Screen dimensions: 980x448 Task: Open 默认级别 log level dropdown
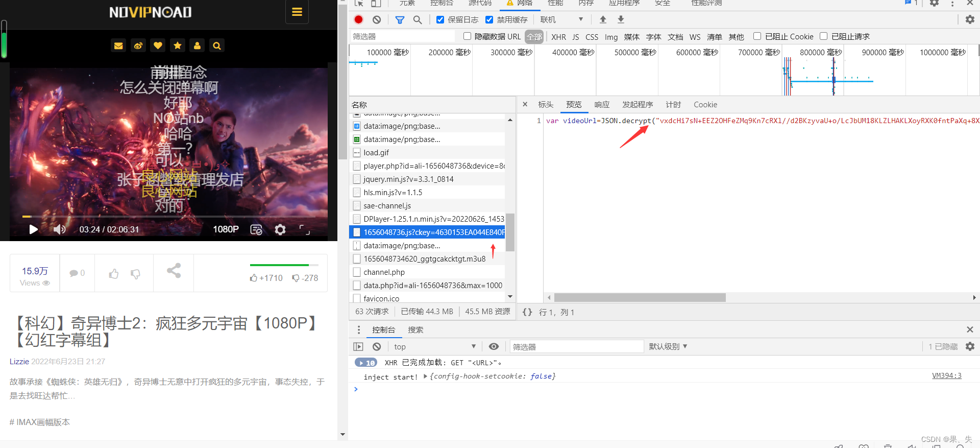pyautogui.click(x=668, y=346)
